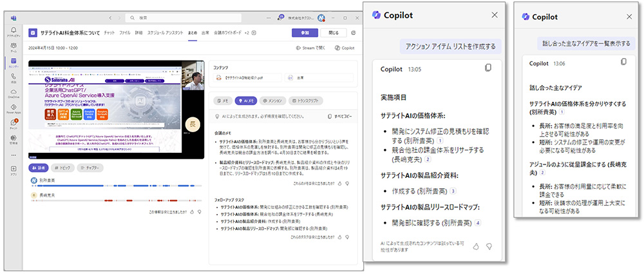This screenshot has width=644, height=274.
Task: Open the 【サテライトAI】機能紹介.pdf file
Action: pos(248,77)
